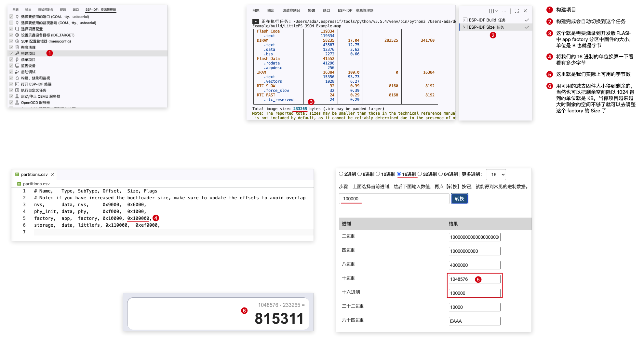Switch to 终端 tab in command list panel
This screenshot has width=644, height=342.
click(63, 10)
